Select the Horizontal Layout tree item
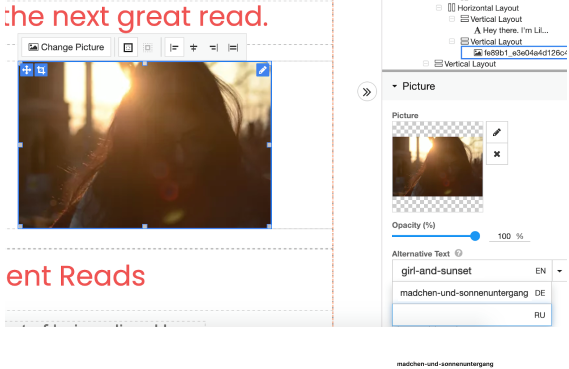The image size is (569, 369). [x=483, y=8]
